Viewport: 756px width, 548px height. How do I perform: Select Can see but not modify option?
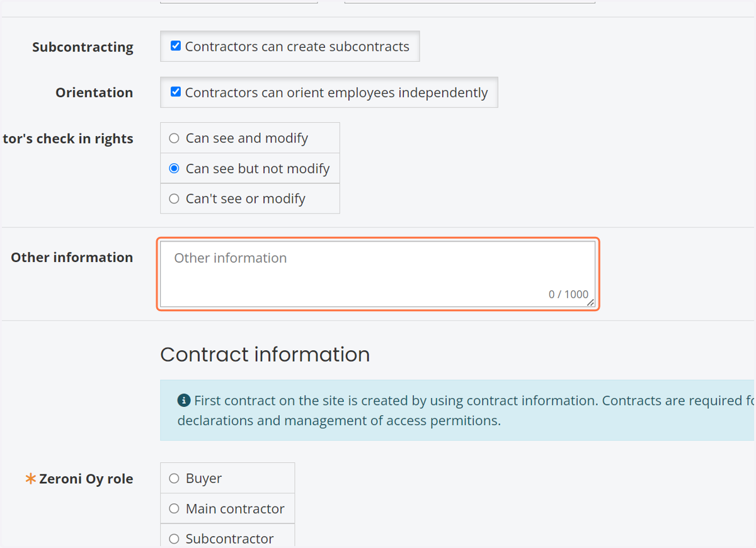[x=175, y=168]
